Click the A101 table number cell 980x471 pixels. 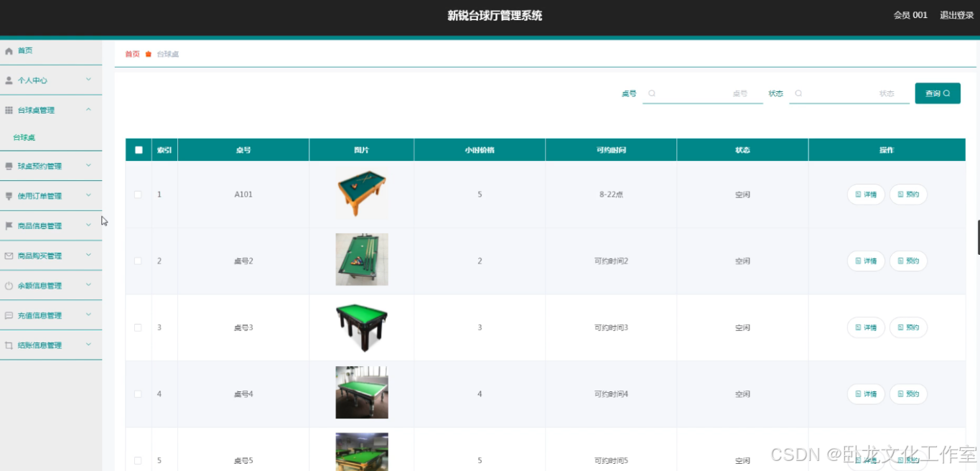tap(243, 195)
